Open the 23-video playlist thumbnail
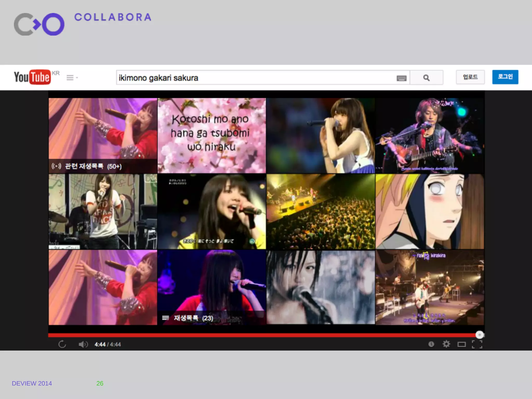This screenshot has height=399, width=532. 212,287
